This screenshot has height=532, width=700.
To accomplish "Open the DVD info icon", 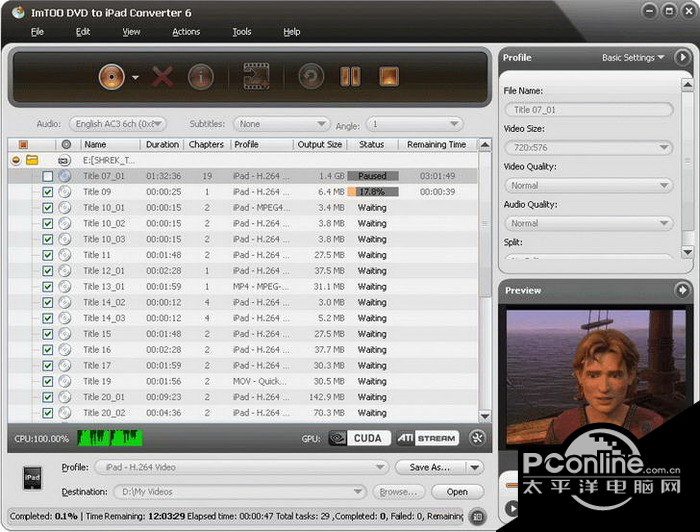I will click(x=201, y=77).
